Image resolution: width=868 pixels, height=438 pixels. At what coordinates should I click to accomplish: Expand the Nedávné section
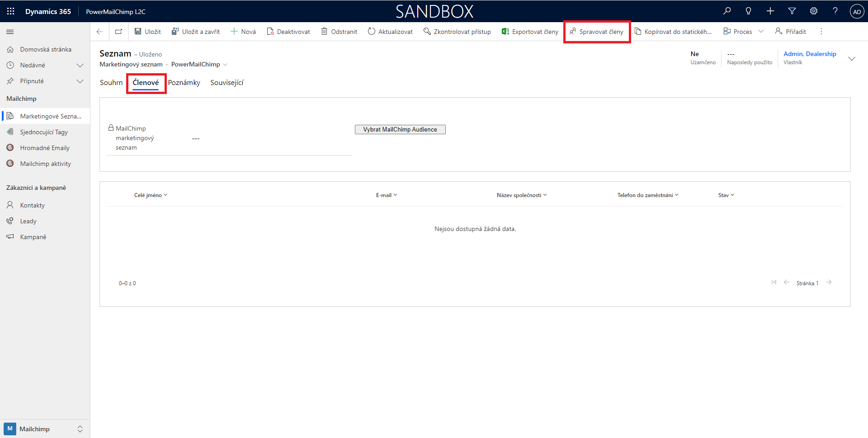(x=80, y=66)
